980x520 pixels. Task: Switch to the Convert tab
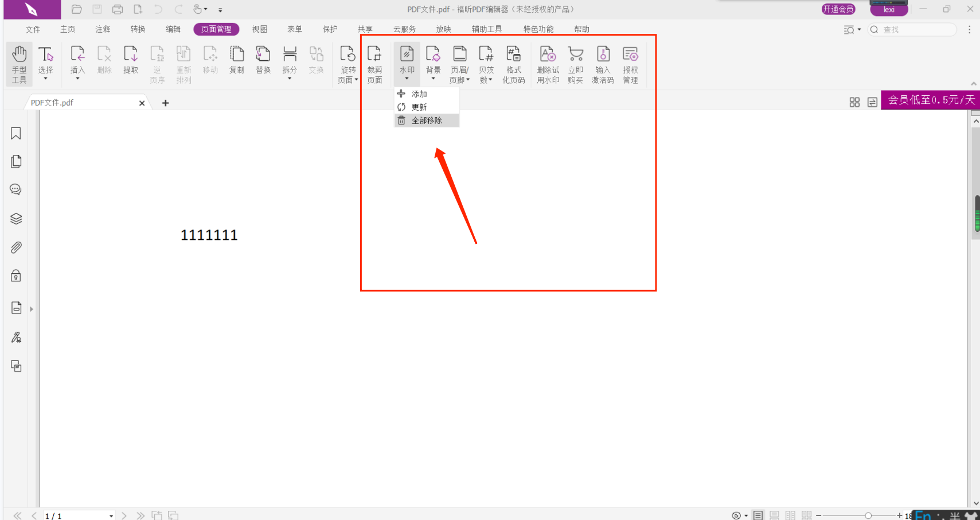pyautogui.click(x=138, y=29)
